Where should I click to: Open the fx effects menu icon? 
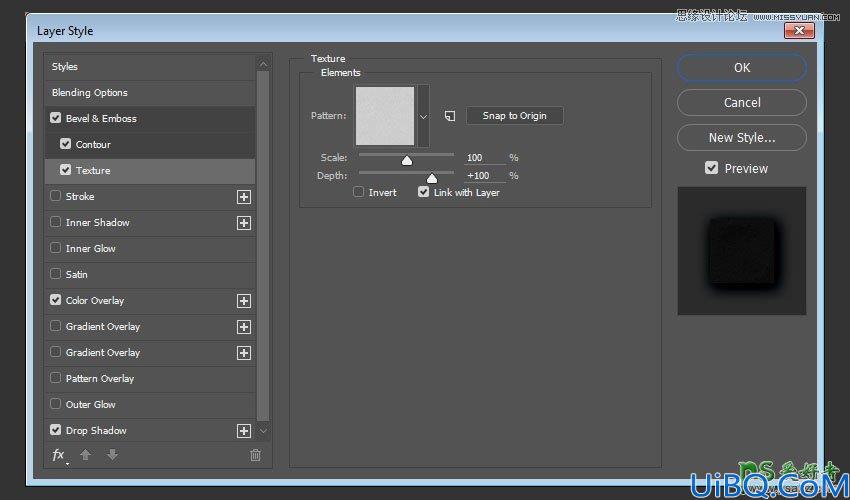coord(59,456)
